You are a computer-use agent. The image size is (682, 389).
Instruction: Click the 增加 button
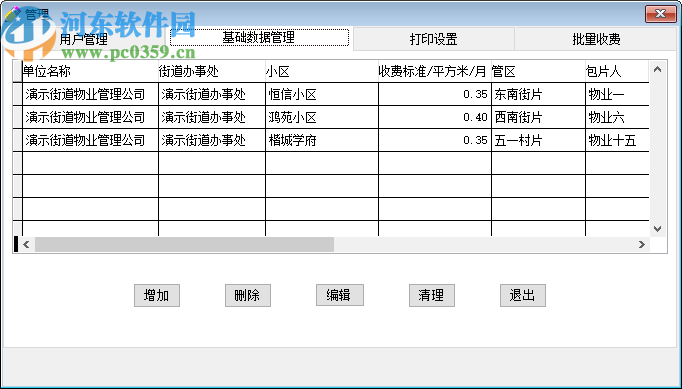click(x=157, y=295)
